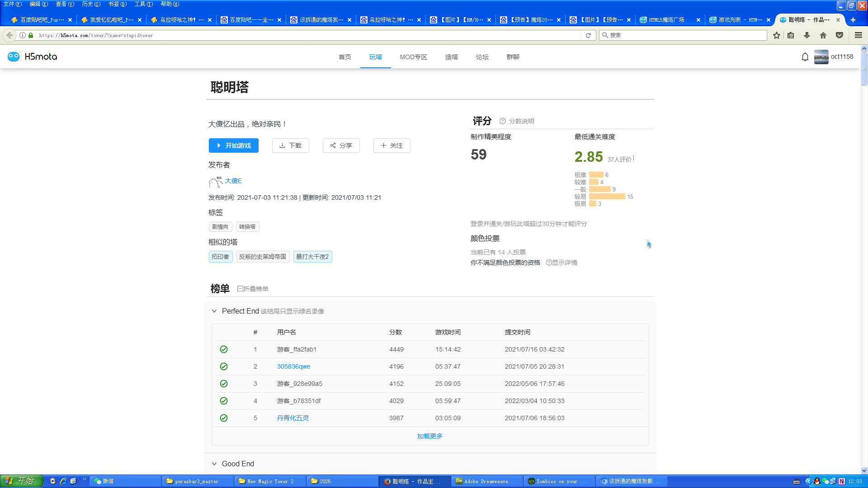This screenshot has width=868, height=488.
Task: Click publisher 大傻E avatar image
Action: 216,182
